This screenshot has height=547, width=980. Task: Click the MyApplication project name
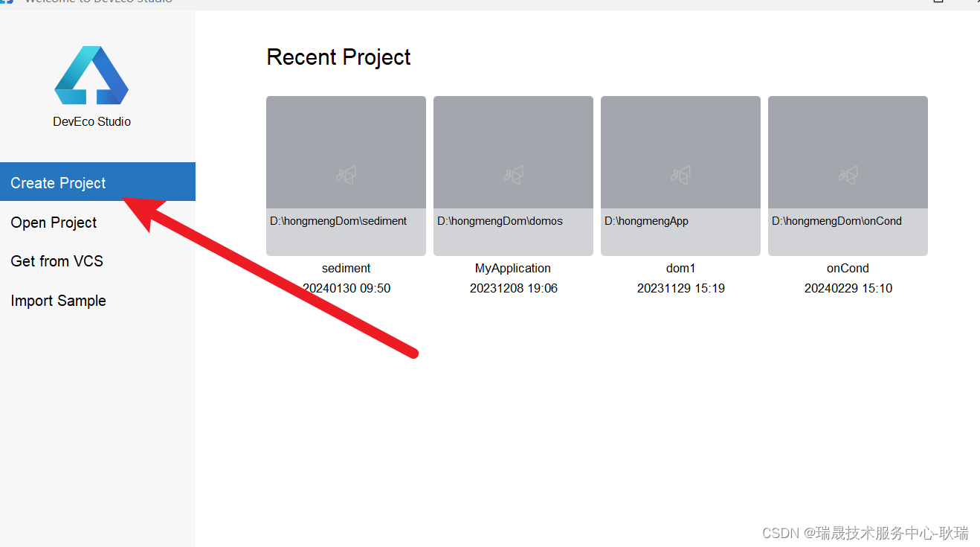[513, 268]
